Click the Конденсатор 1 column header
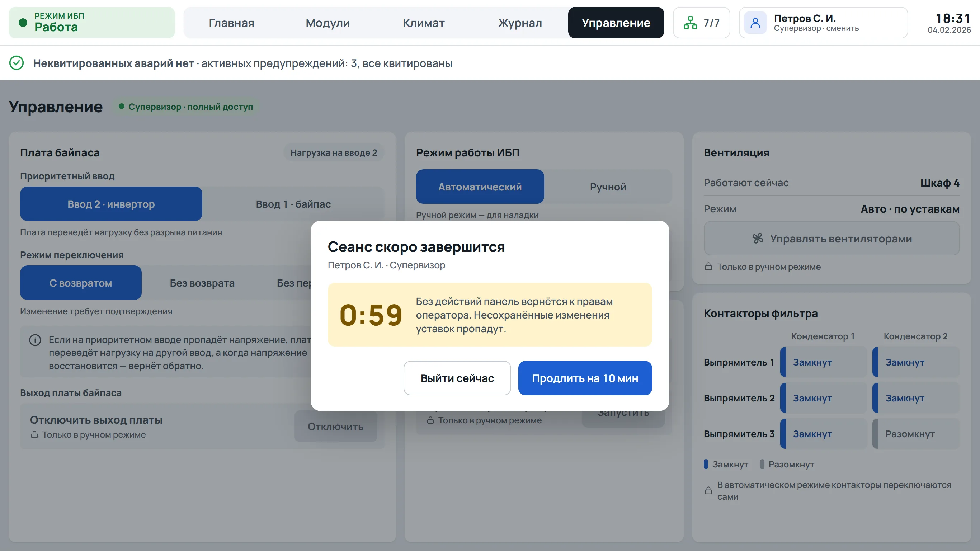This screenshot has height=551, width=980. pos(823,336)
